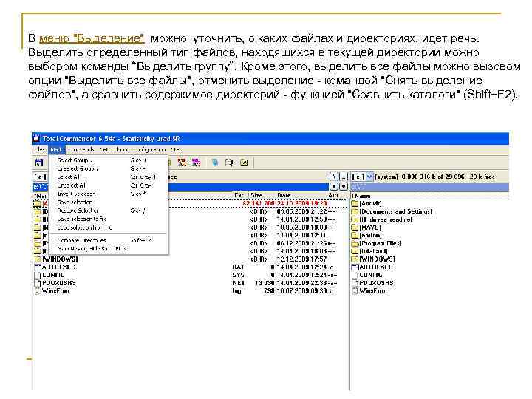Choose Compare Directories from Mark menu
The image size is (532, 399).
(108, 240)
